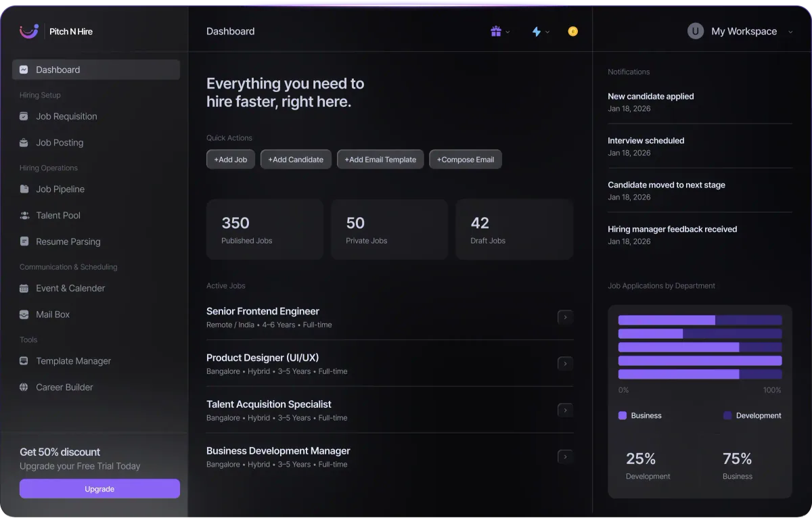The width and height of the screenshot is (812, 518).
Task: Click the gold coin icon in header
Action: (573, 31)
